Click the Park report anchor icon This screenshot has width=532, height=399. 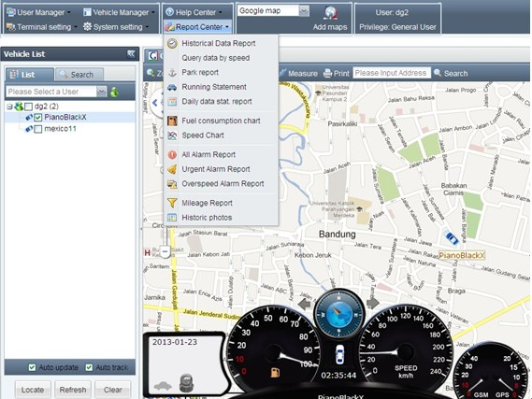(x=172, y=73)
